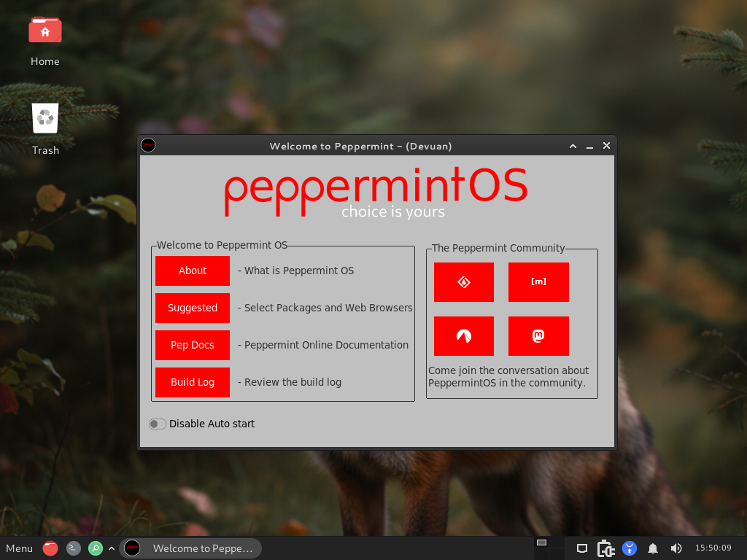Open the Mastodon community icon

(538, 335)
